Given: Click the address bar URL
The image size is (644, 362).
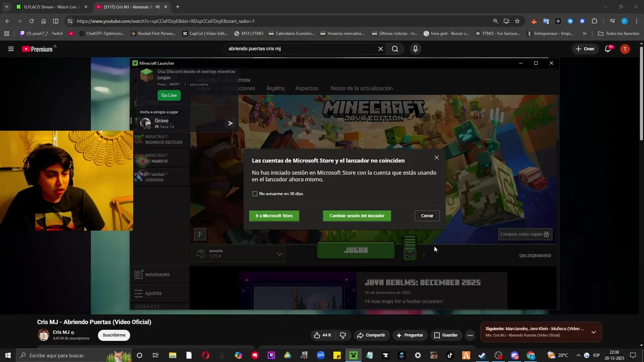Looking at the screenshot, I should (x=166, y=21).
